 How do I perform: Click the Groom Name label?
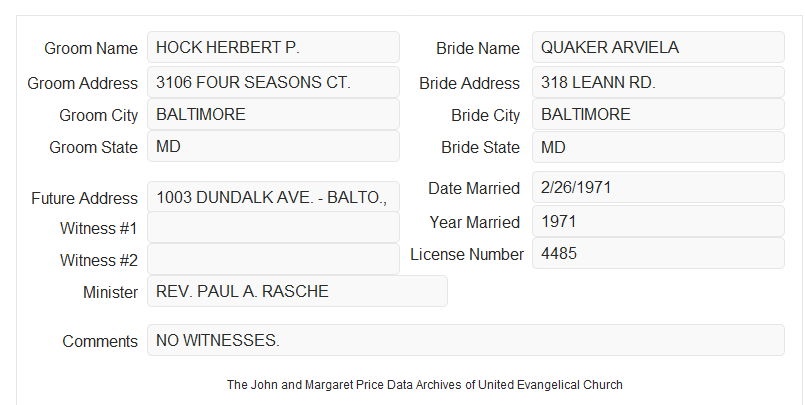coord(91,48)
